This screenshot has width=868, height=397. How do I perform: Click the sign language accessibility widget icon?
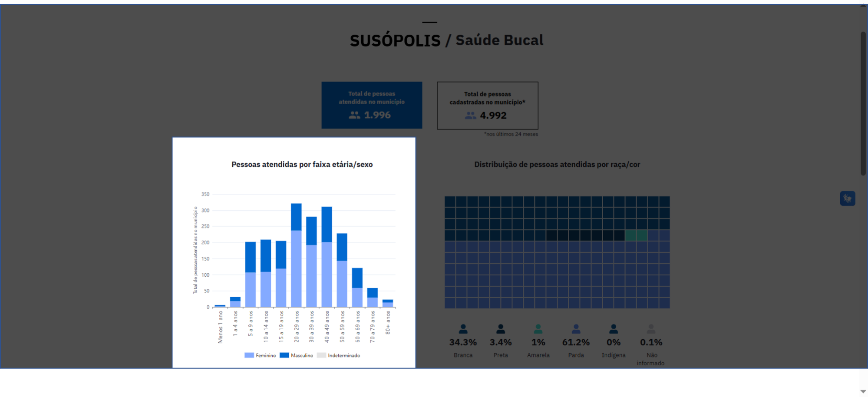(x=847, y=198)
